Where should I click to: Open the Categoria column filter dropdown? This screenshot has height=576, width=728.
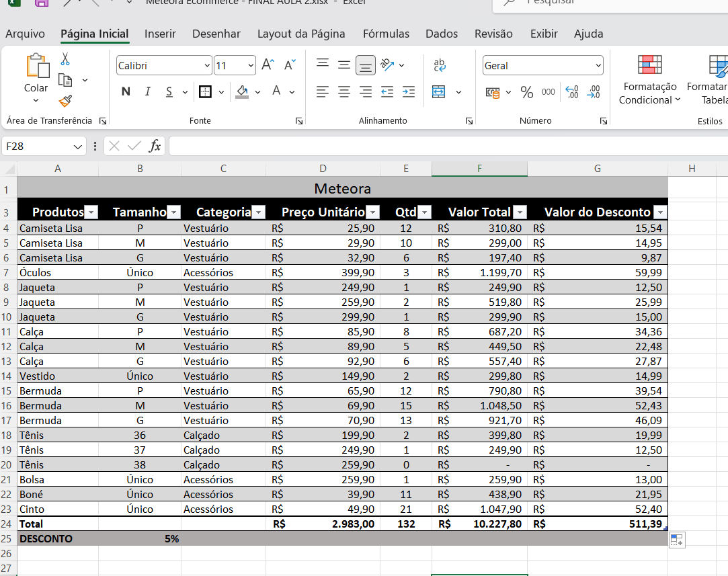(258, 212)
